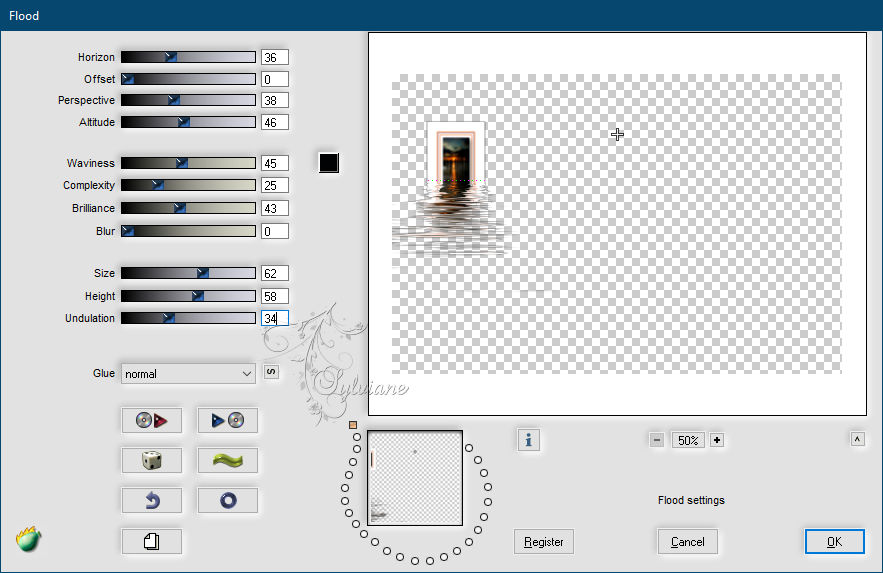This screenshot has width=883, height=573.
Task: Click the doorway image in the large preview
Action: click(456, 156)
